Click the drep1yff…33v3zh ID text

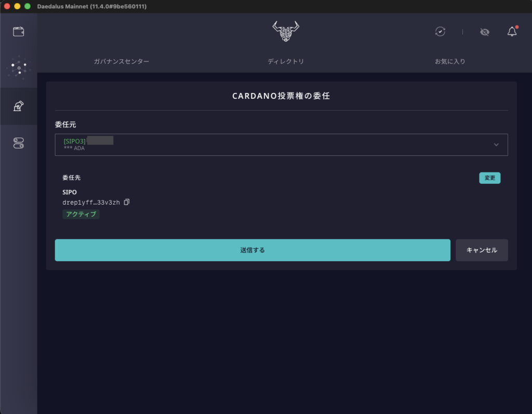tap(91, 203)
